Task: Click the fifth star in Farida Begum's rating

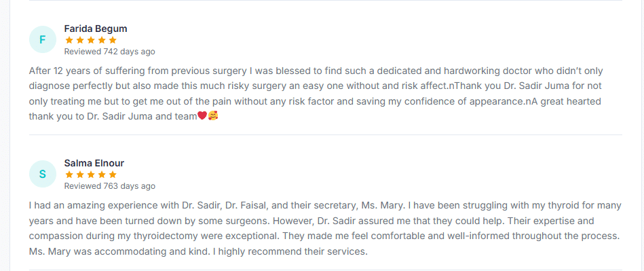Action: coord(113,40)
